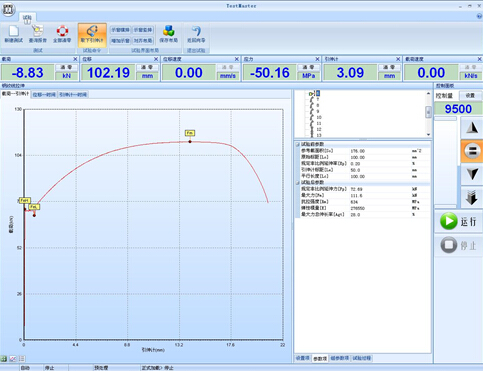
Task: Close the load speed kN/s panel
Action: [x=480, y=59]
